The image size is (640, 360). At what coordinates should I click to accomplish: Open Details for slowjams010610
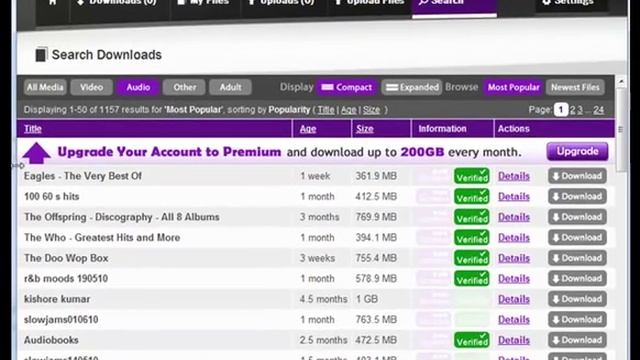tap(513, 320)
